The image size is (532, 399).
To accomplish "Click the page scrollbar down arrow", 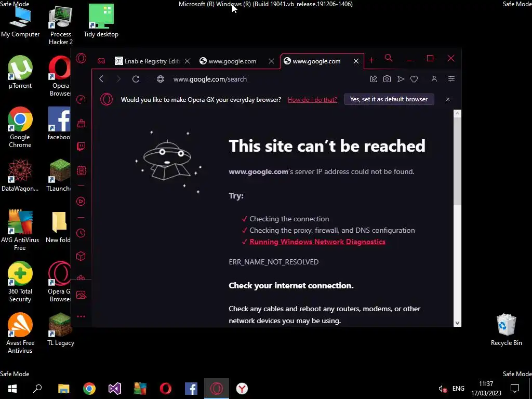I will (457, 323).
